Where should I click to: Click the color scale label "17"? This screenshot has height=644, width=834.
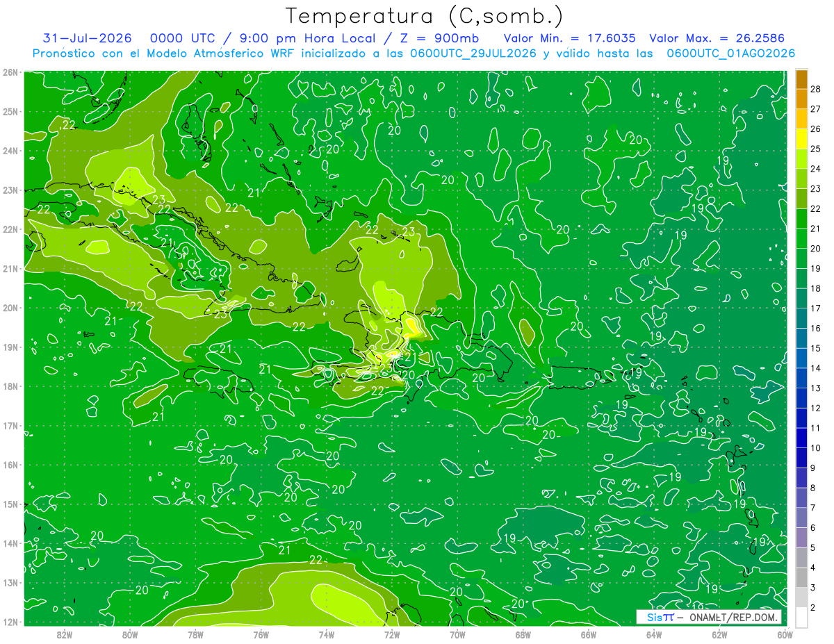(816, 308)
